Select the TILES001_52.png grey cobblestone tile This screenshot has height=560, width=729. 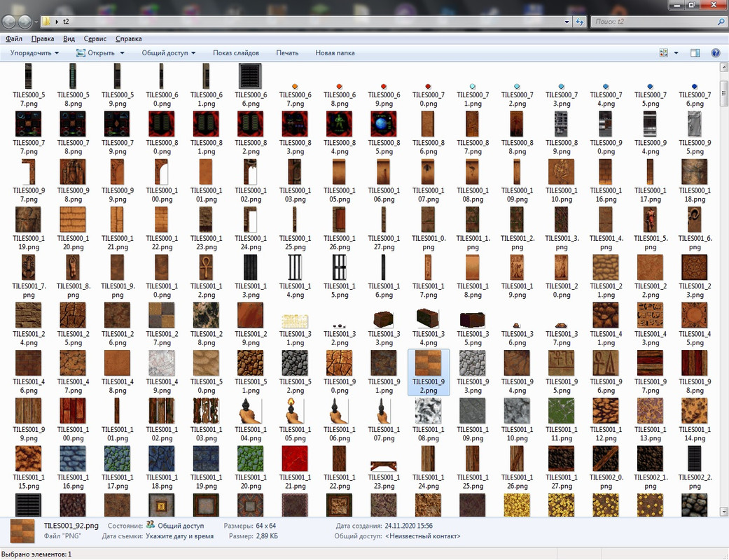[295, 363]
